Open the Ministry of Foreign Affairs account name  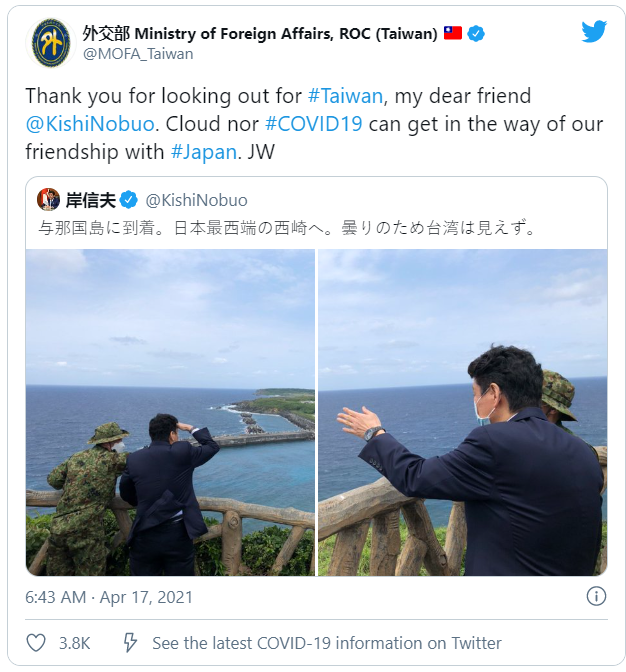click(260, 33)
